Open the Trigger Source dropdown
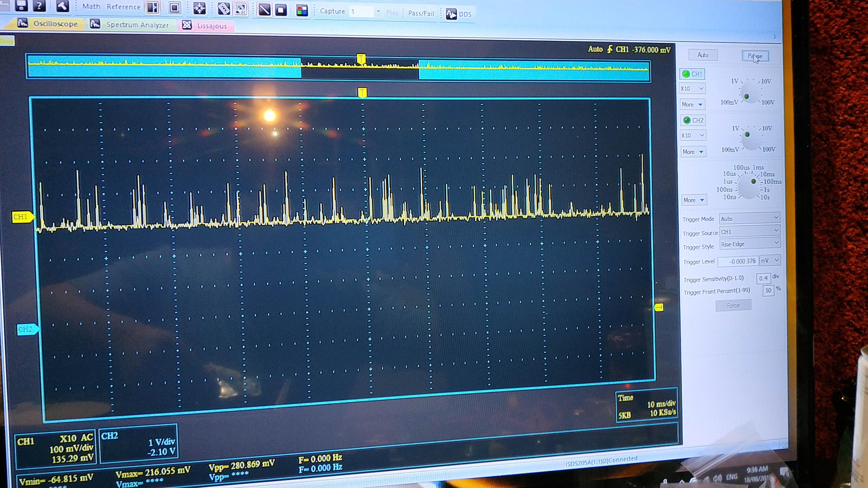This screenshot has height=488, width=868. point(750,231)
